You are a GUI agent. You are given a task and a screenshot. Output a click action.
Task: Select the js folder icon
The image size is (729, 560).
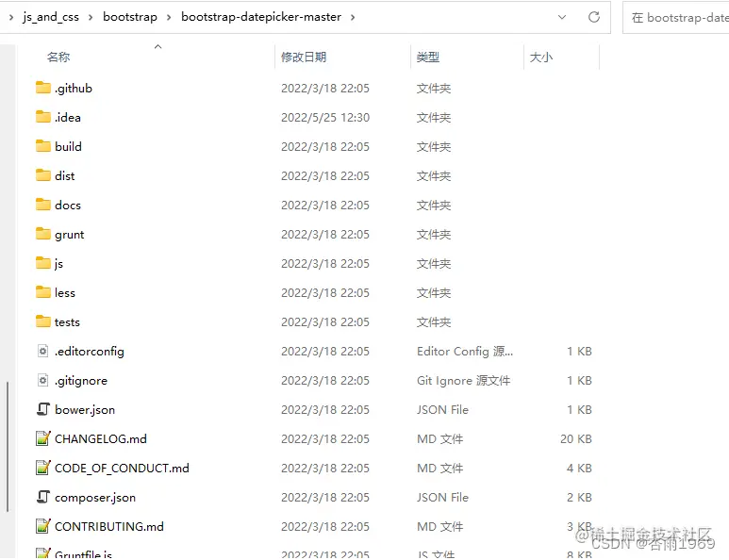pos(43,264)
